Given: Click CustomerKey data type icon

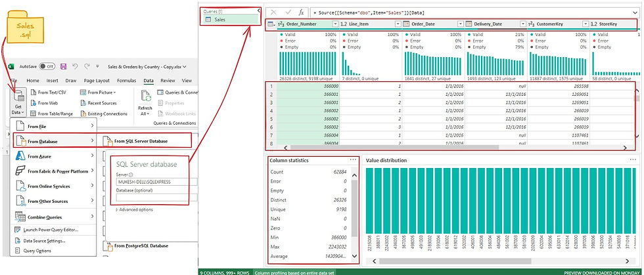Looking at the screenshot, I should click(531, 24).
